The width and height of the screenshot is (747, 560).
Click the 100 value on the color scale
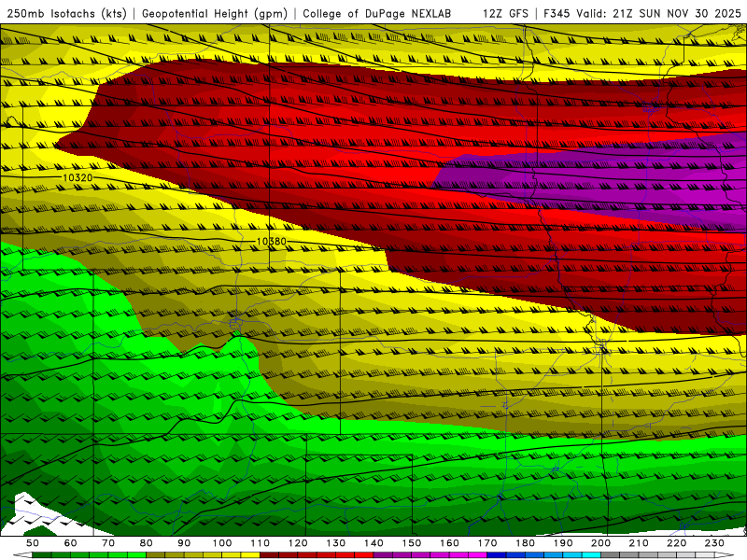click(x=222, y=543)
